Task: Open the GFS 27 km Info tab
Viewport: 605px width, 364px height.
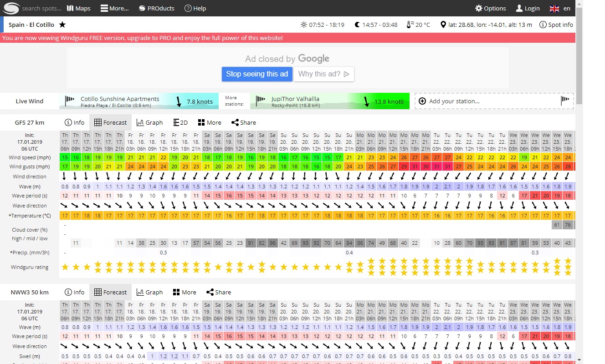Action: click(x=74, y=122)
